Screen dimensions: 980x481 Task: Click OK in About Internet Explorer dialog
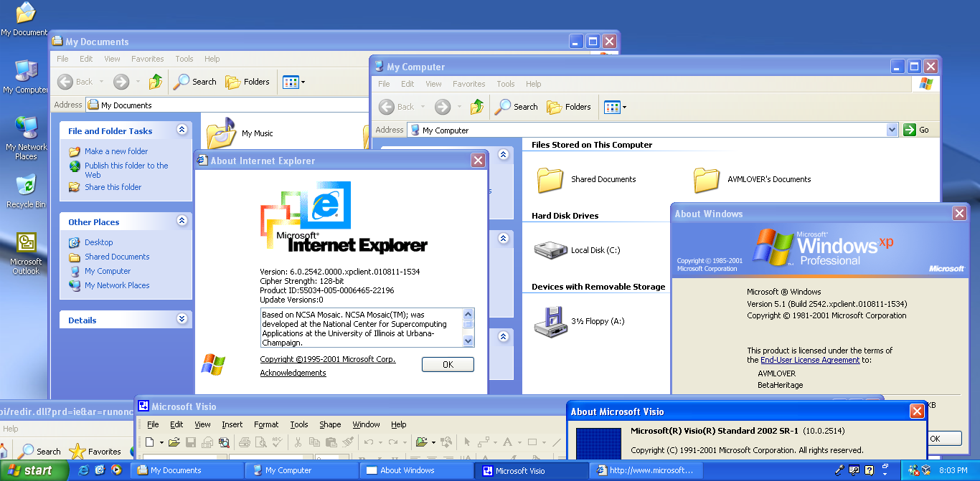tap(448, 364)
